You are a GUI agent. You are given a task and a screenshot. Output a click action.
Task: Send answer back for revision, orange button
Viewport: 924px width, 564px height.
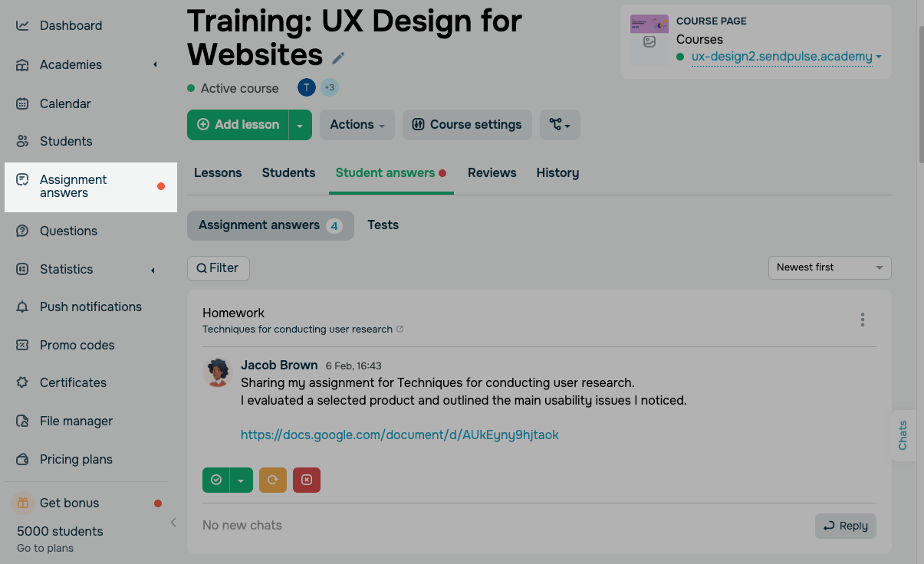[x=272, y=480]
